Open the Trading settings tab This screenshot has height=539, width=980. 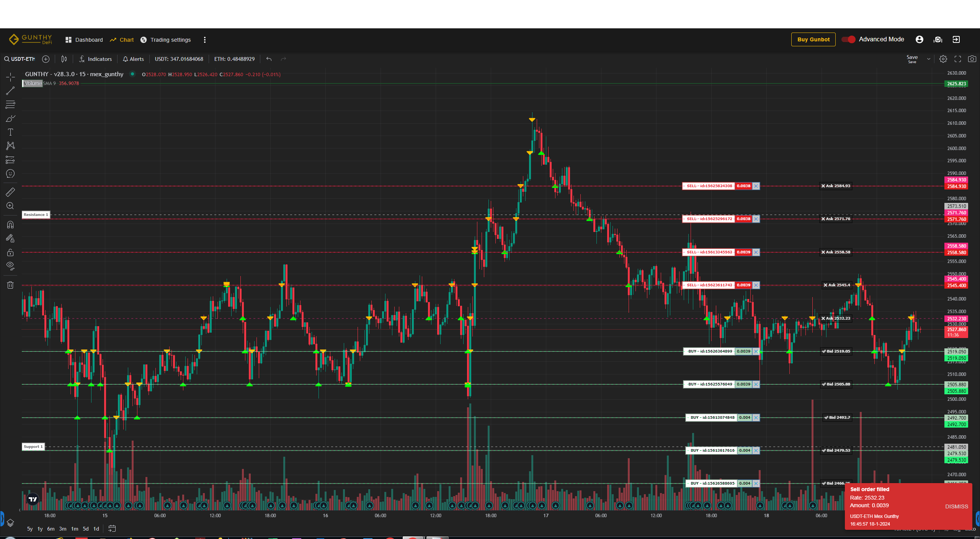(x=166, y=40)
